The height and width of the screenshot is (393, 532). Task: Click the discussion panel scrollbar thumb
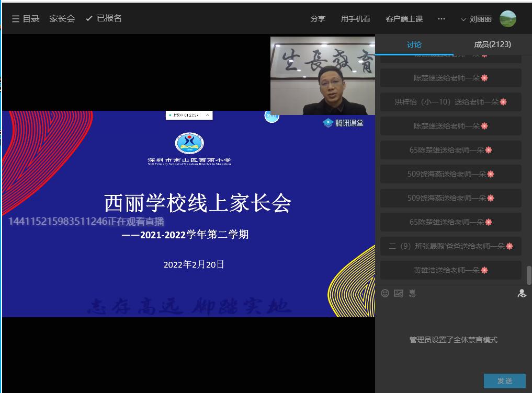point(529,275)
